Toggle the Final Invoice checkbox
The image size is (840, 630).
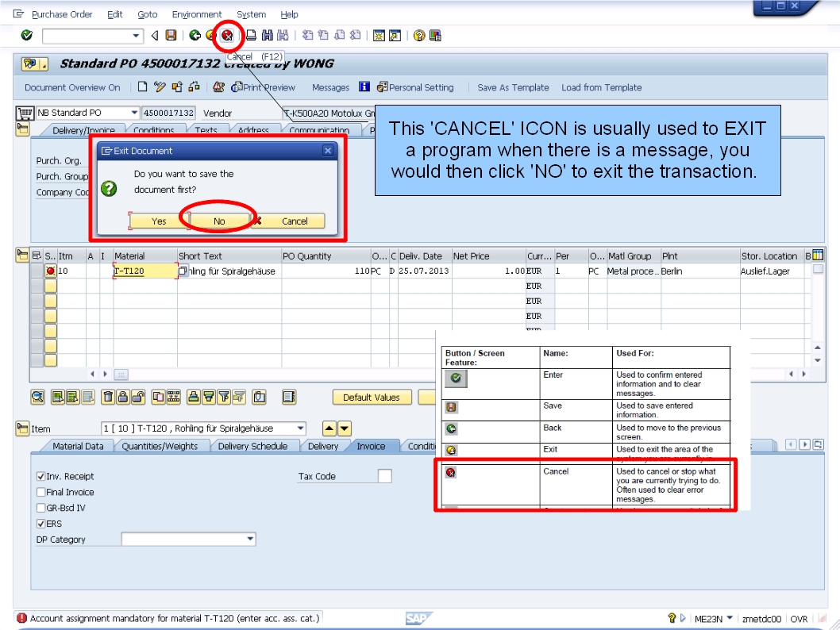(x=40, y=492)
